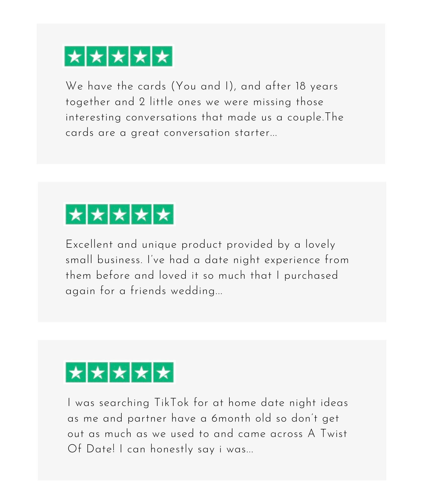This screenshot has height=504, width=423.
Task: Click the "A Twist" brand name text
Action: pos(327,434)
